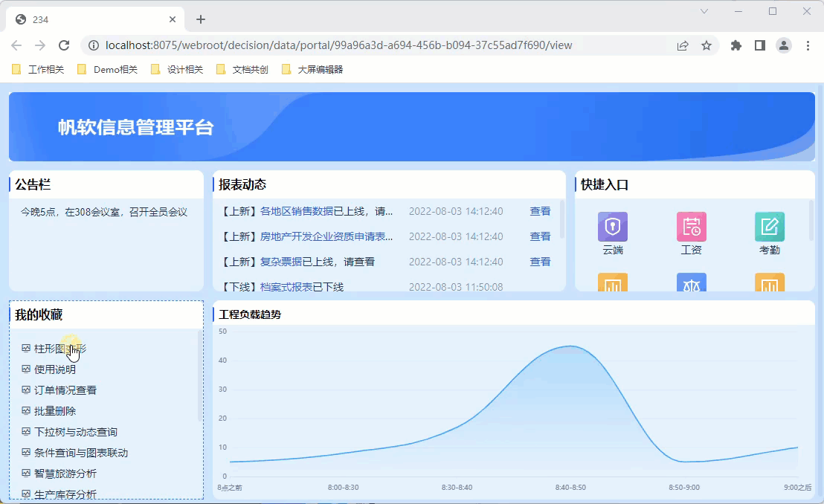Open 柱形图 favorite item
This screenshot has height=504, width=824.
point(60,349)
